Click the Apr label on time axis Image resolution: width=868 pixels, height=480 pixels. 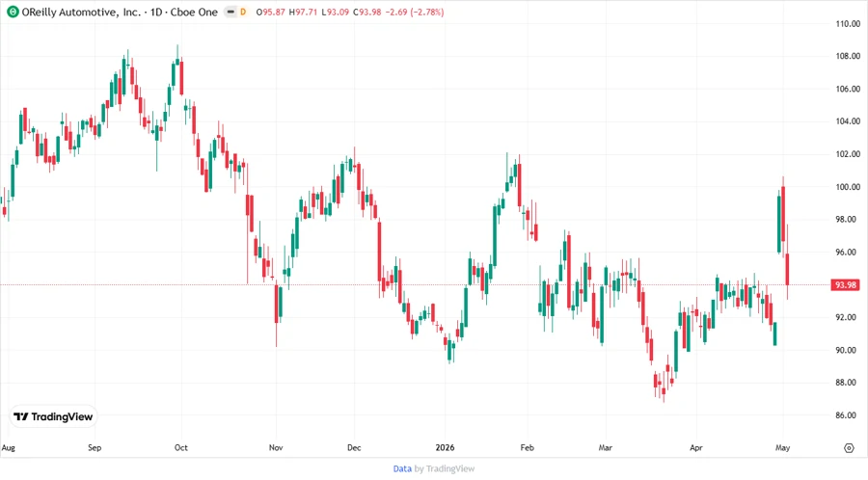coord(695,448)
